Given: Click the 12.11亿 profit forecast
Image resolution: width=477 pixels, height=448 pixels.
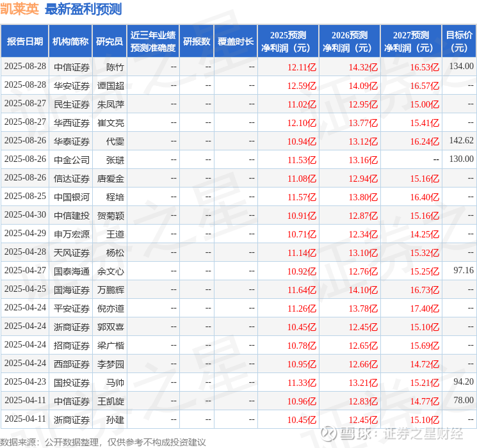Looking at the screenshot, I should [x=302, y=67].
